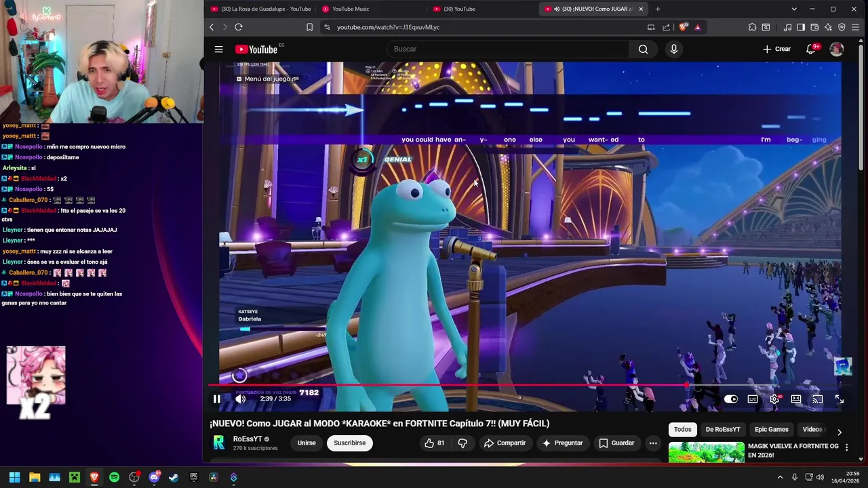Select the Epic Games filter chip
This screenshot has width=868, height=488.
772,430
